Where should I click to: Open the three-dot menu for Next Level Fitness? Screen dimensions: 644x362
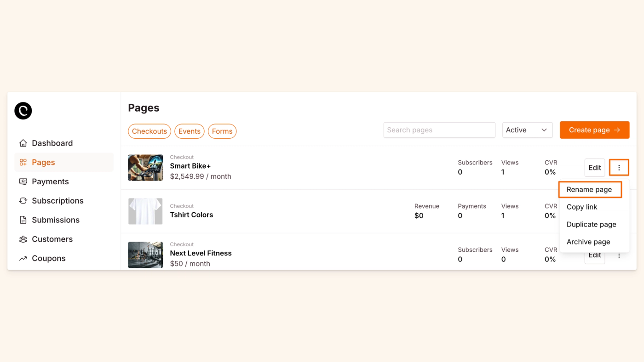coord(619,255)
